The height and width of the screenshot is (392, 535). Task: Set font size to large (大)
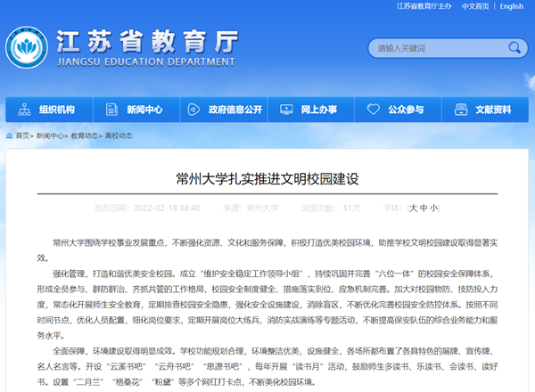pyautogui.click(x=414, y=207)
